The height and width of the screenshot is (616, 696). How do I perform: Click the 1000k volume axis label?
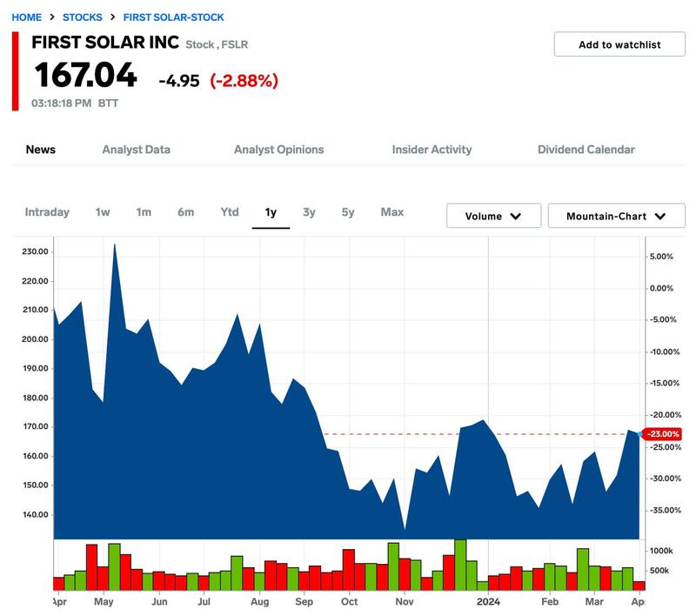tap(661, 551)
